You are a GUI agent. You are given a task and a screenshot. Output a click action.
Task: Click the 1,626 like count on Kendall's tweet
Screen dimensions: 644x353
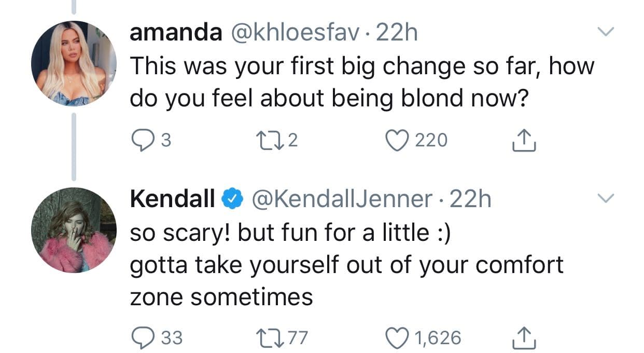point(437,336)
